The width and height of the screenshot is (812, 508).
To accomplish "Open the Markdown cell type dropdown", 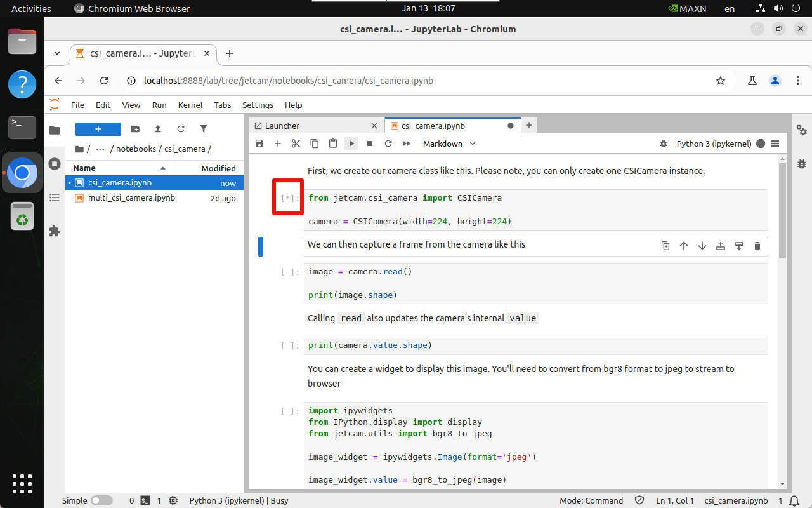I will click(449, 144).
